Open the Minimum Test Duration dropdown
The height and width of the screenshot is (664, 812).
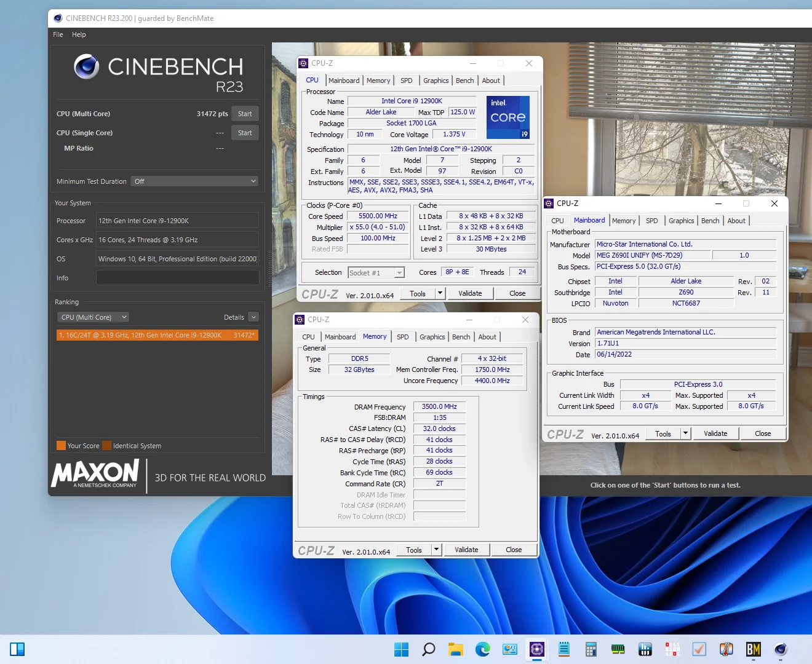click(195, 181)
